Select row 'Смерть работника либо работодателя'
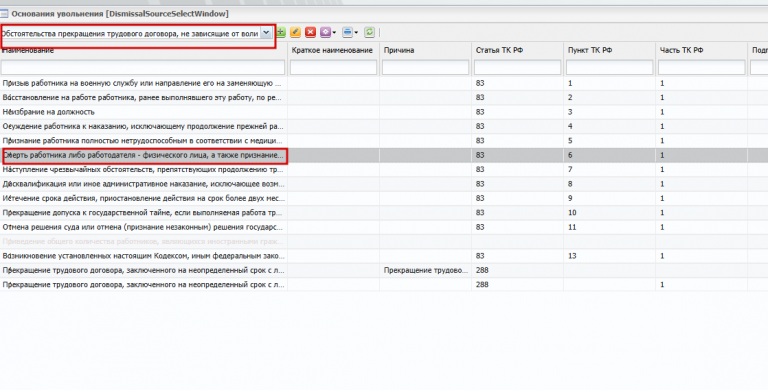The height and width of the screenshot is (390, 768). pyautogui.click(x=384, y=155)
